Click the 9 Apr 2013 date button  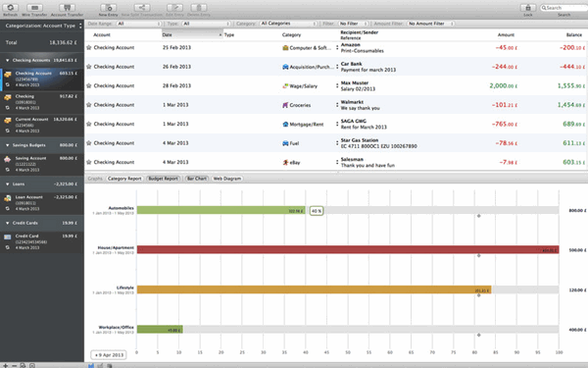109,355
